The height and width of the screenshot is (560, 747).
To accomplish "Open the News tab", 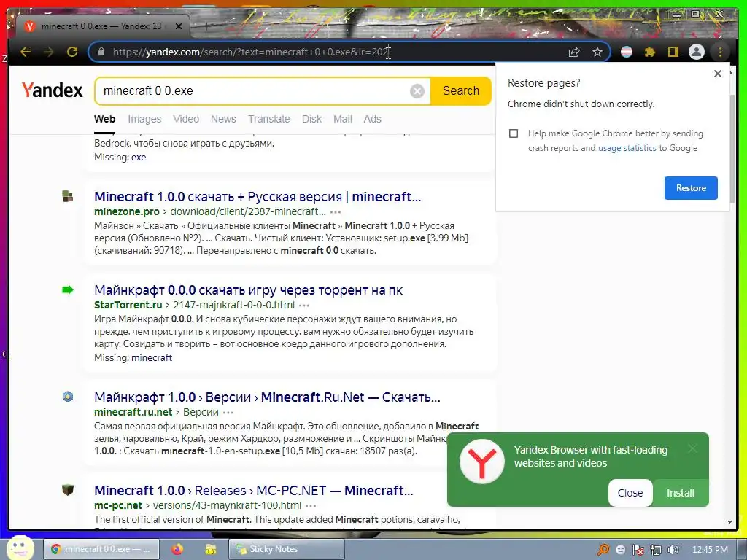I will tap(223, 119).
